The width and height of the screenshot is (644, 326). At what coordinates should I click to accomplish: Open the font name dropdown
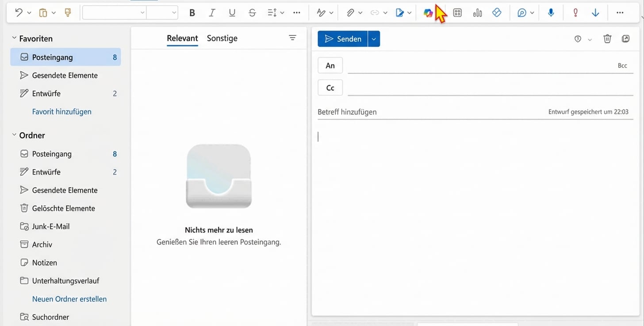(114, 13)
